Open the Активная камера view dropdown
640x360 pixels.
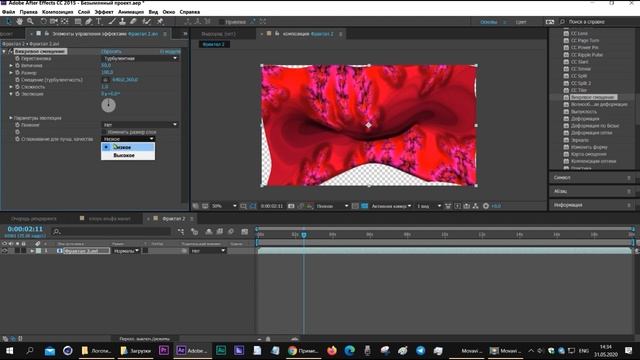pos(391,206)
